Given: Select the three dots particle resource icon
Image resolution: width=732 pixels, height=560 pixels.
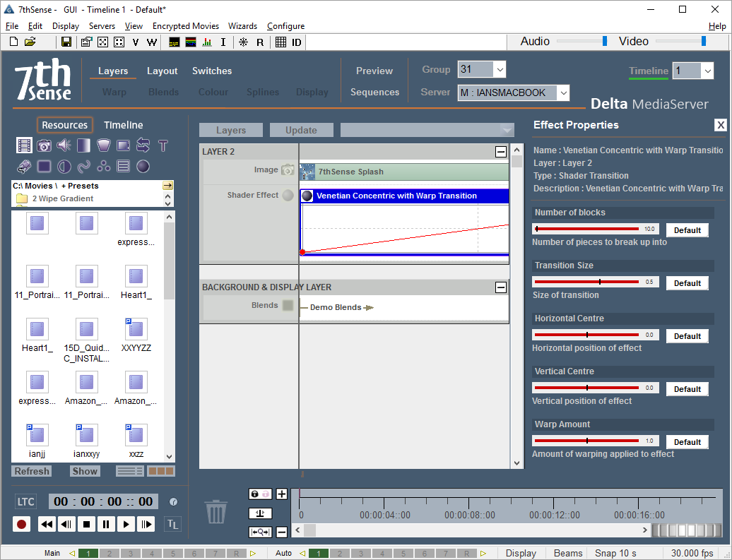Looking at the screenshot, I should click(x=104, y=166).
